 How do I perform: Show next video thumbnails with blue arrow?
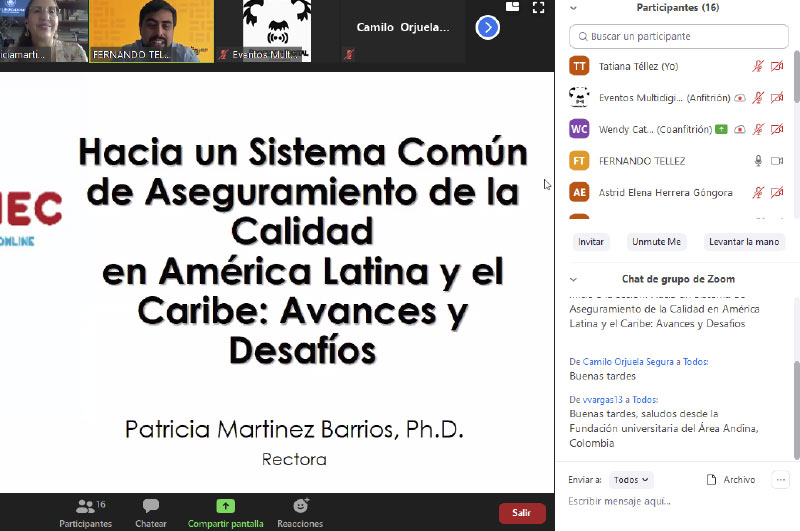click(x=487, y=27)
